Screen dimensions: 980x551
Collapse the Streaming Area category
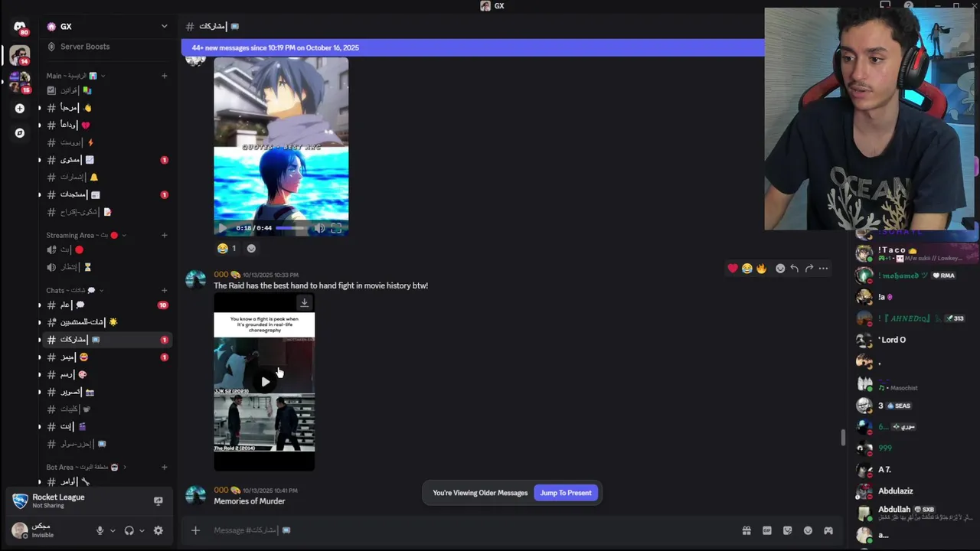click(x=86, y=236)
